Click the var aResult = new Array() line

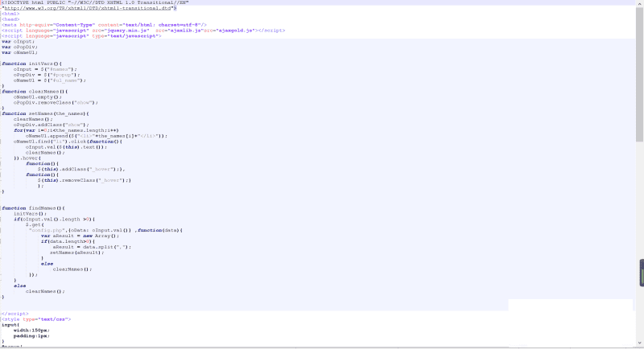(x=80, y=236)
